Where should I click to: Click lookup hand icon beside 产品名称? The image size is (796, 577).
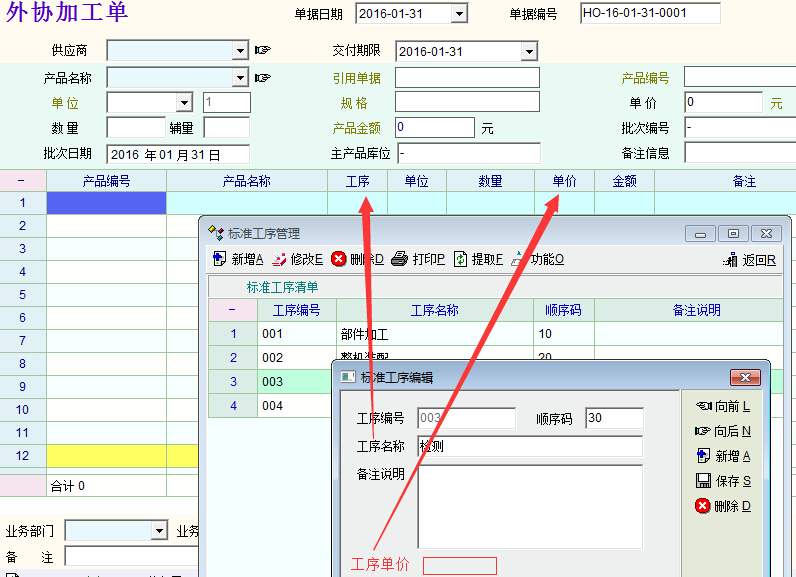pos(263,77)
